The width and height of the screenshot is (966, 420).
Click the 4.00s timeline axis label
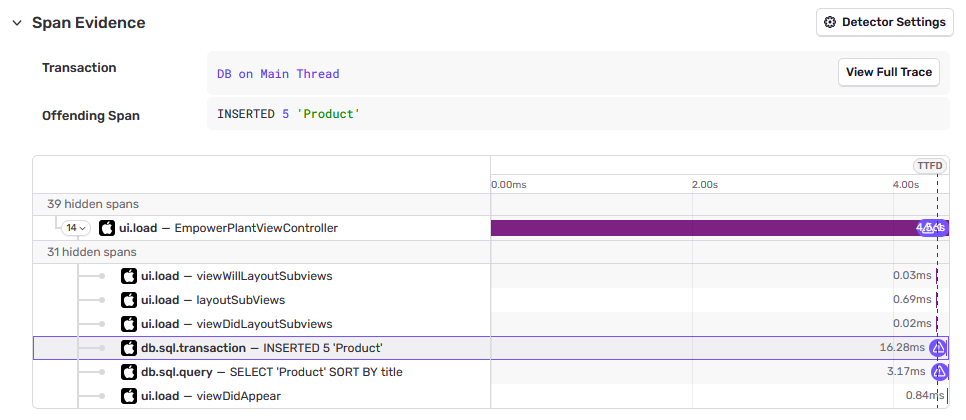pyautogui.click(x=906, y=185)
